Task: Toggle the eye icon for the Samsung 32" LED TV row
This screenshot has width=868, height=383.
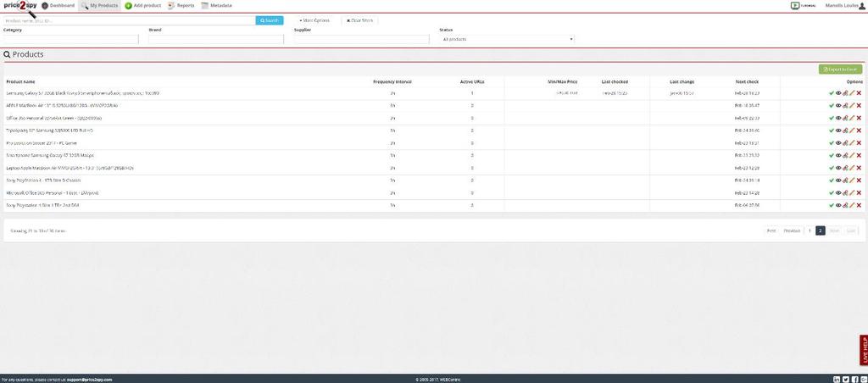Action: [838, 130]
